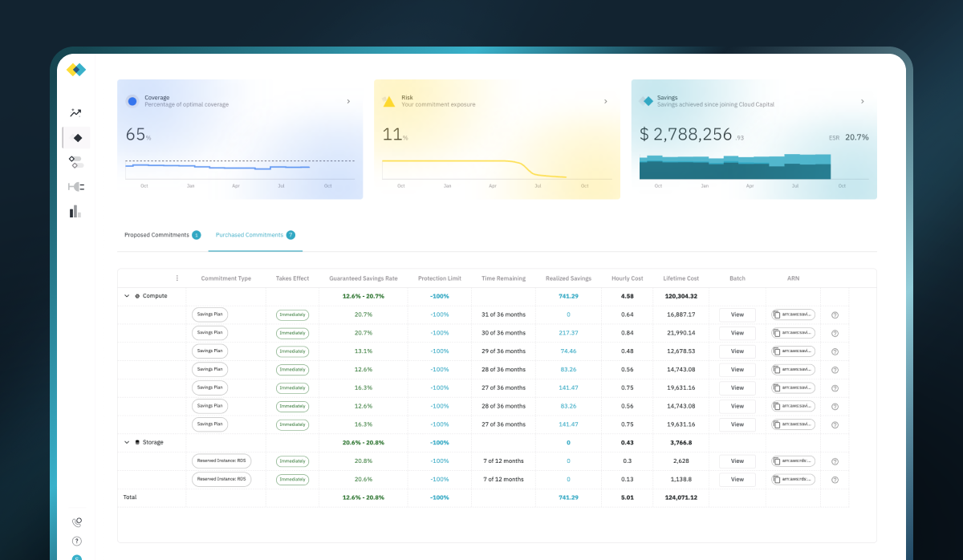This screenshot has height=560, width=963.
Task: Click the Cloud Capital logo
Action: [76, 70]
